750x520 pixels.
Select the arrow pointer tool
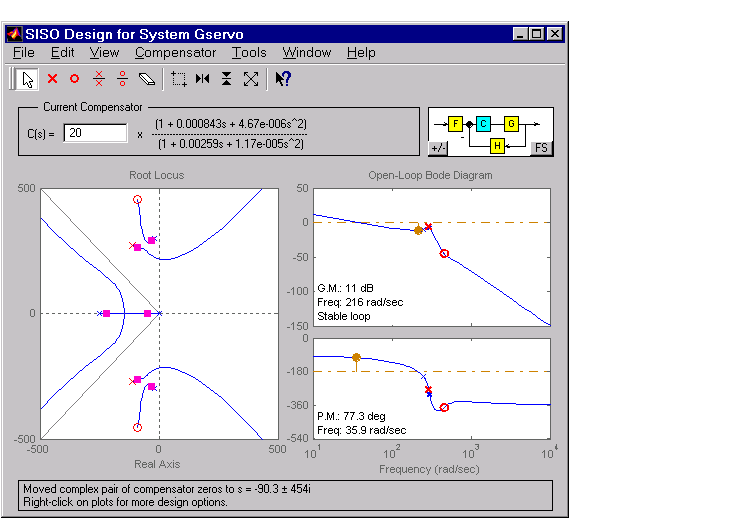[x=28, y=78]
